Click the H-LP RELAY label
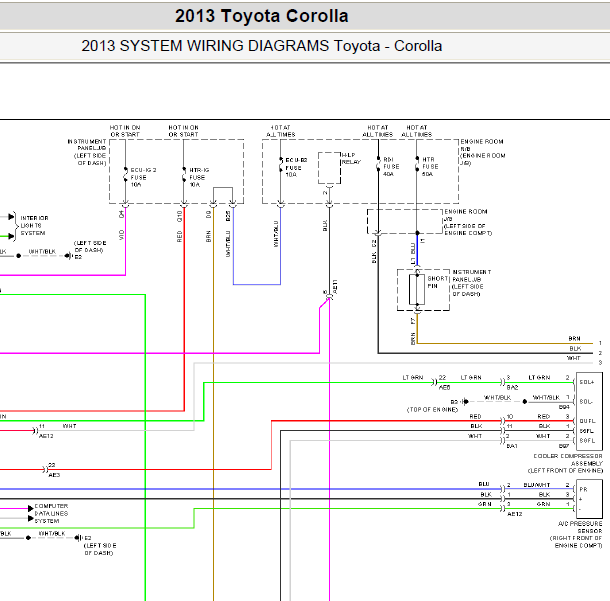 coord(351,158)
